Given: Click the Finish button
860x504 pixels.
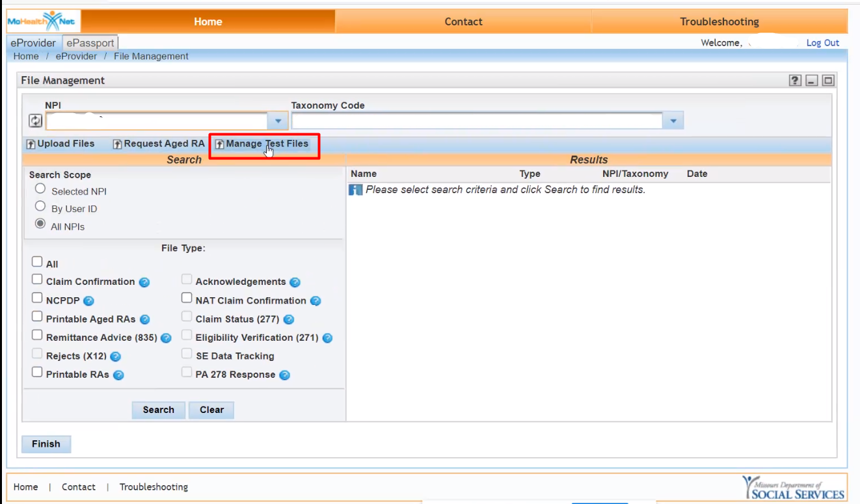Looking at the screenshot, I should point(46,444).
